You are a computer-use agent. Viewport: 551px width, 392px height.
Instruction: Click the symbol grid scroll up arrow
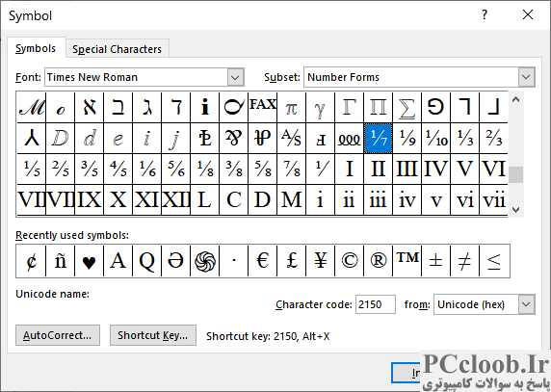(x=516, y=99)
